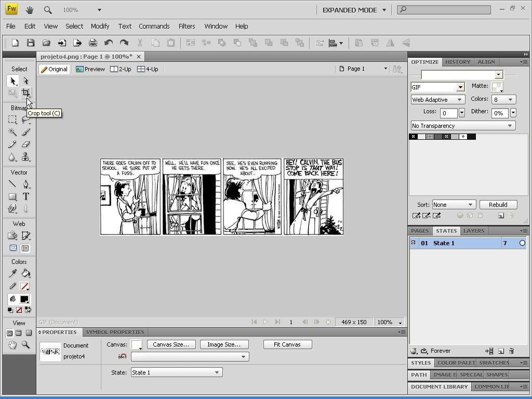The image size is (532, 399).
Task: Switch to the Layers tab
Action: (x=474, y=231)
